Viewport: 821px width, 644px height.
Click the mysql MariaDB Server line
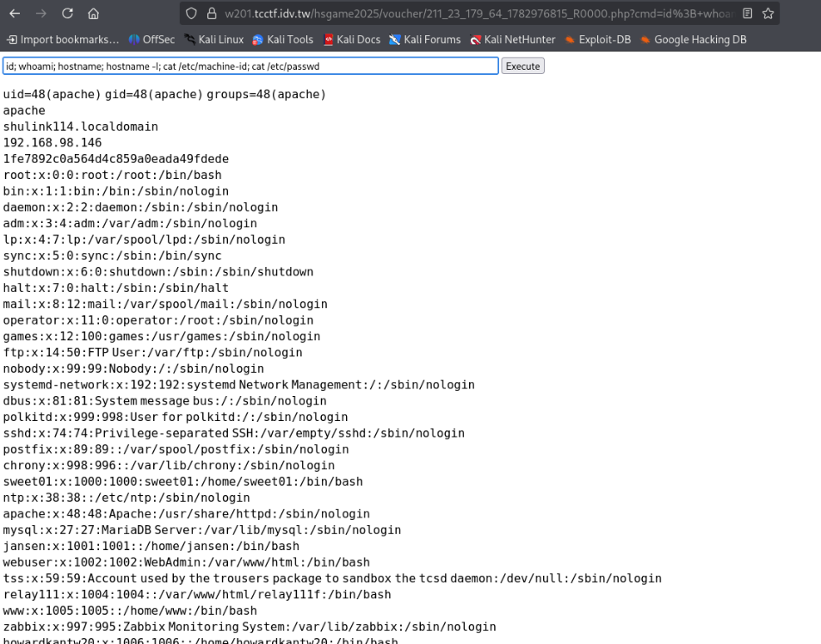tap(202, 529)
